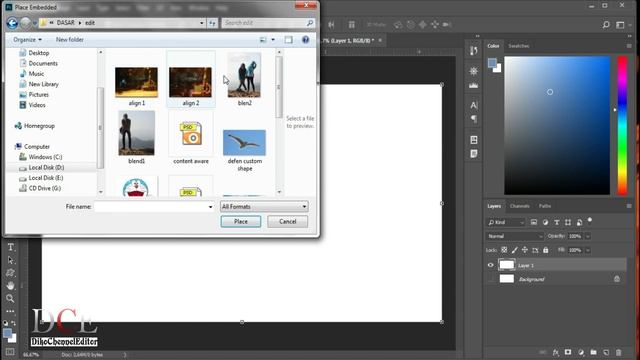Select the Hand tool in Photoshop toolbar

[11, 285]
